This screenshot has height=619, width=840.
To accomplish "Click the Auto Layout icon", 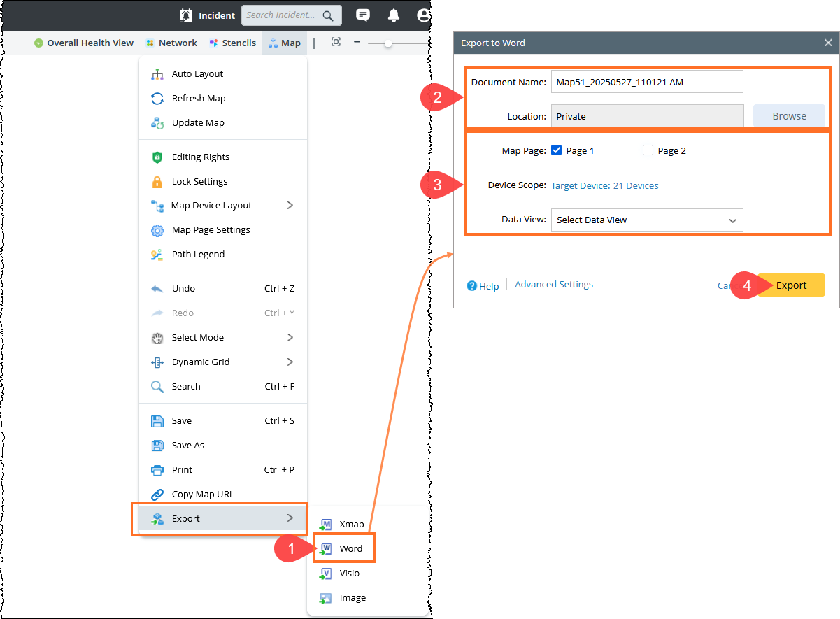I will pos(157,74).
